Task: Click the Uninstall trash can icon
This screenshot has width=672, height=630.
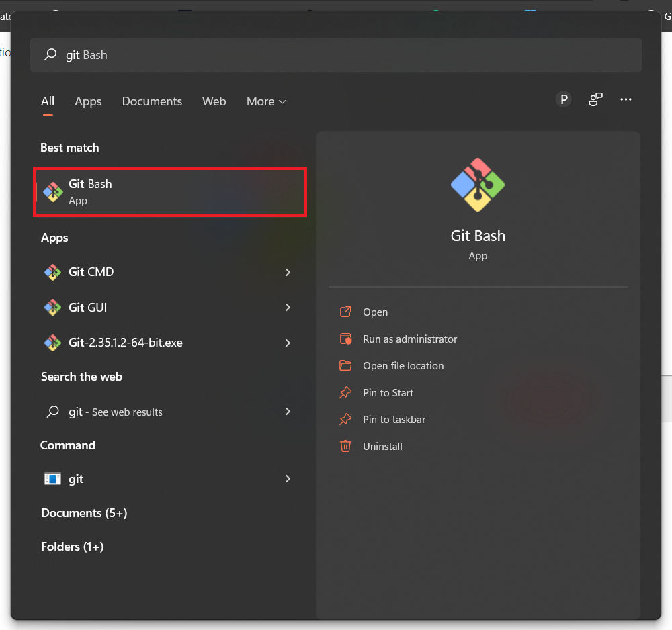Action: pyautogui.click(x=345, y=446)
